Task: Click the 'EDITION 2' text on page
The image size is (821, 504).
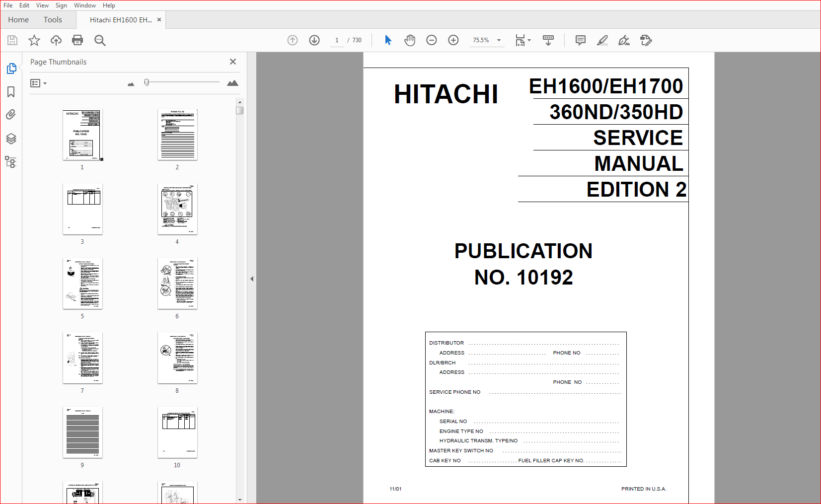Action: point(636,190)
